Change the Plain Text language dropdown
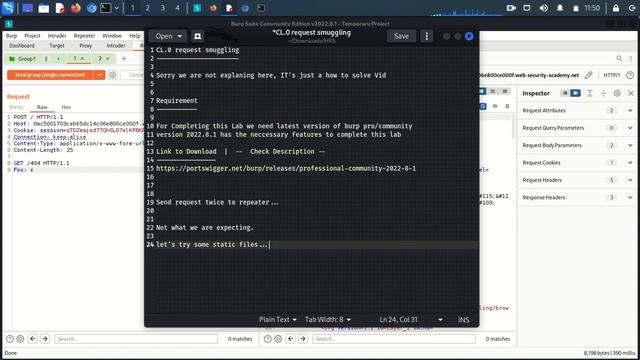The width and height of the screenshot is (640, 360). pos(278,320)
